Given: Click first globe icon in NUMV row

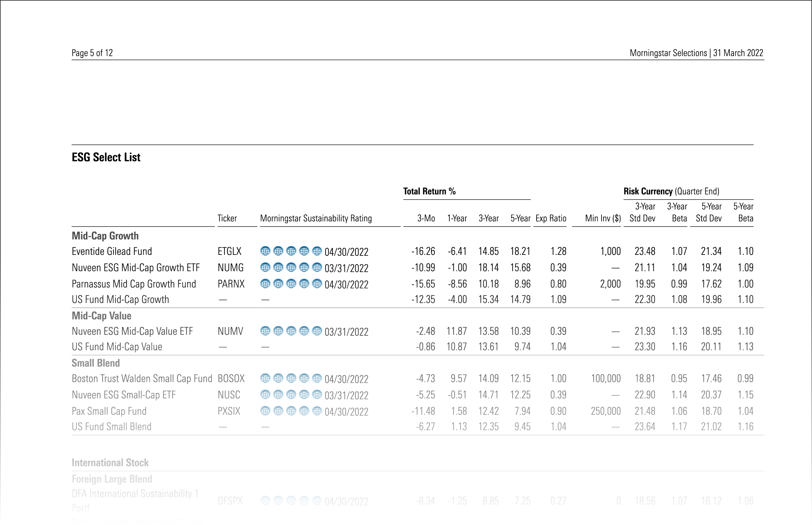Looking at the screenshot, I should pos(265,331).
